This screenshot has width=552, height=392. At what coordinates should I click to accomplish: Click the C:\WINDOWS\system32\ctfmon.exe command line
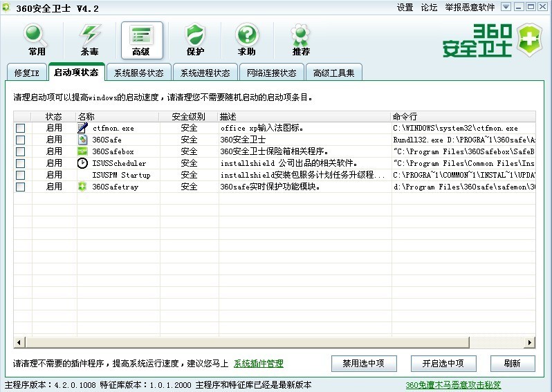tap(456, 128)
